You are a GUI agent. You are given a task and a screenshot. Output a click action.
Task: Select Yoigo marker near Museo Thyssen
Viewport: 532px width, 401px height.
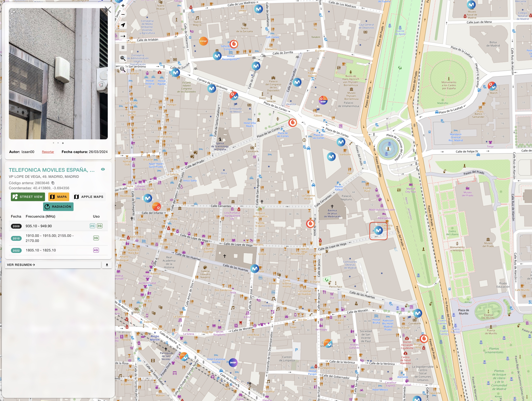coord(323,100)
